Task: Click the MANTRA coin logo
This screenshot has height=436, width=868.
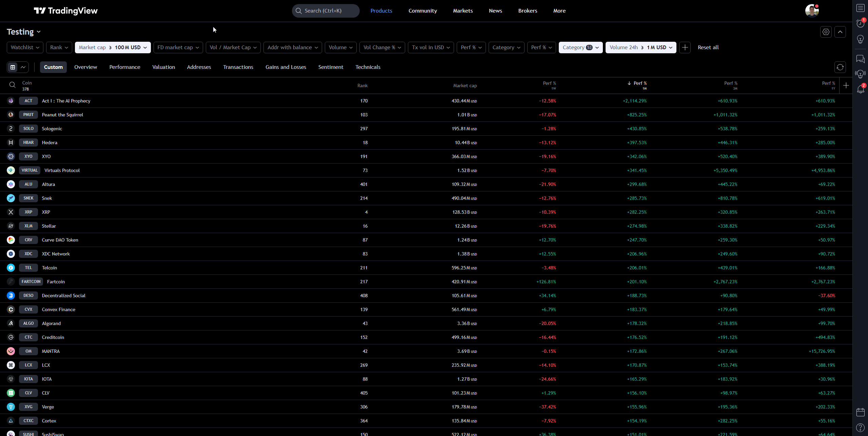Action: click(x=11, y=351)
